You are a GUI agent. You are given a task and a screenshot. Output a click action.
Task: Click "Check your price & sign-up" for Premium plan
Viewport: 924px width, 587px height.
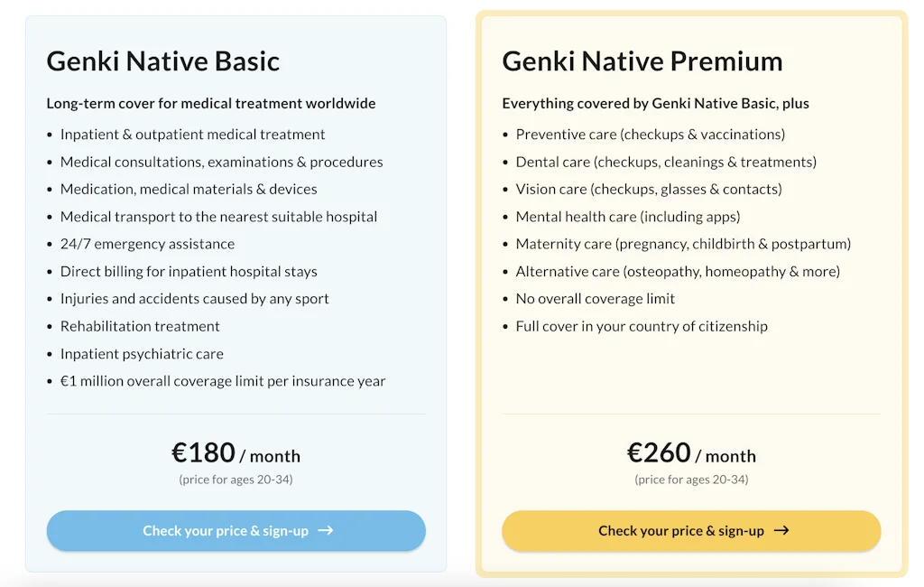coord(691,531)
